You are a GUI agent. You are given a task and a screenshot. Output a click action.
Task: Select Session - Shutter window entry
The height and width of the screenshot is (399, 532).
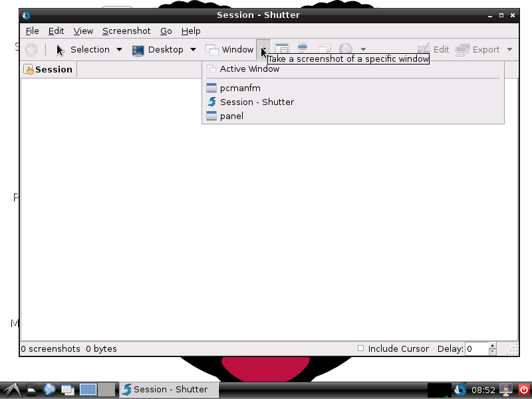point(353,102)
